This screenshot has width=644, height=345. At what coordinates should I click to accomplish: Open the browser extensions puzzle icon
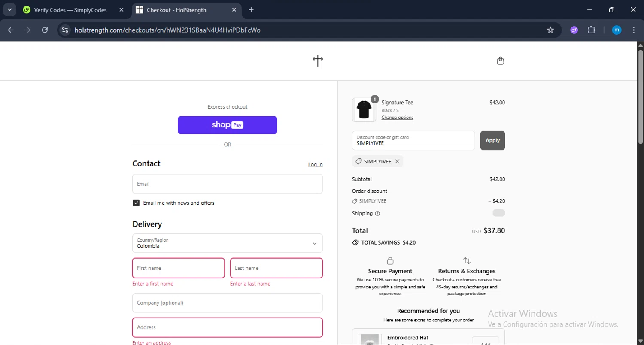[x=591, y=30]
